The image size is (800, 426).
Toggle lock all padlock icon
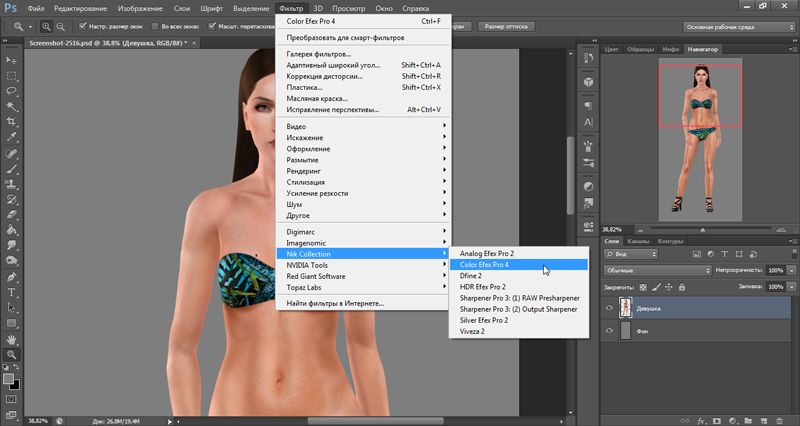point(682,288)
